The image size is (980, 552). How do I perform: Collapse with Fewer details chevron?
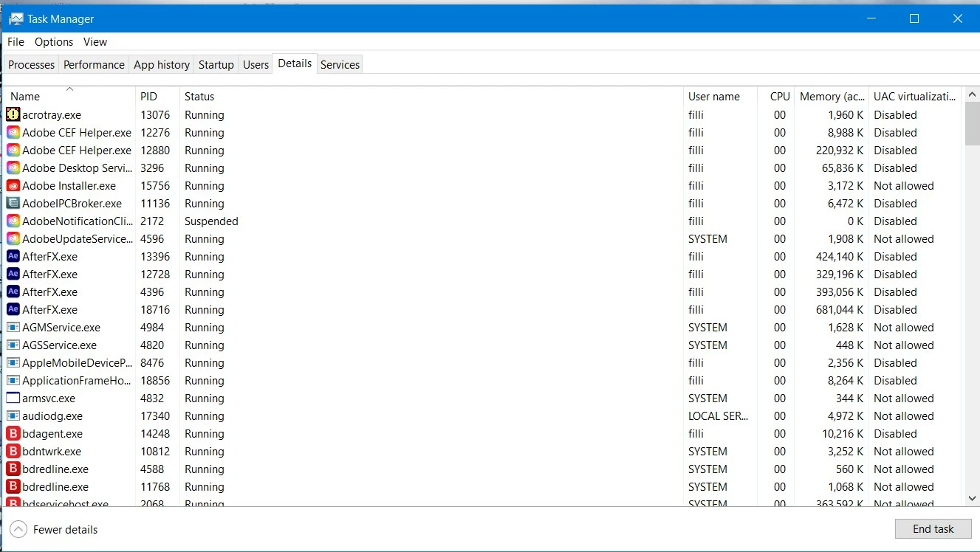click(x=18, y=529)
